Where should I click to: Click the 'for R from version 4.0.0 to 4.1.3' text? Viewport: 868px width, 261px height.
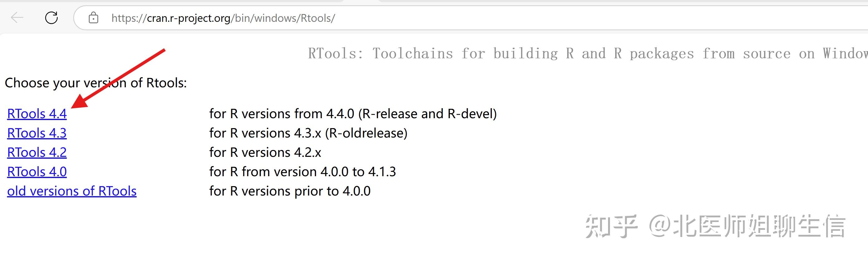pos(303,171)
